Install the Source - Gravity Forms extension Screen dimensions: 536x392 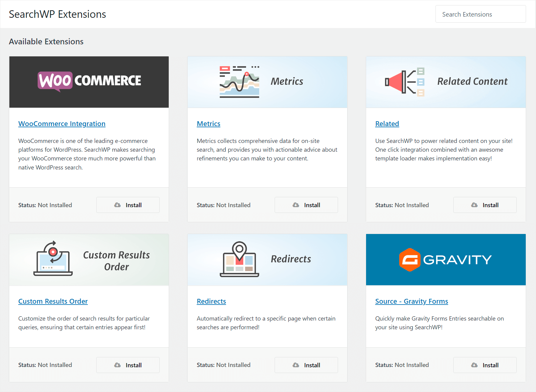[x=485, y=365]
